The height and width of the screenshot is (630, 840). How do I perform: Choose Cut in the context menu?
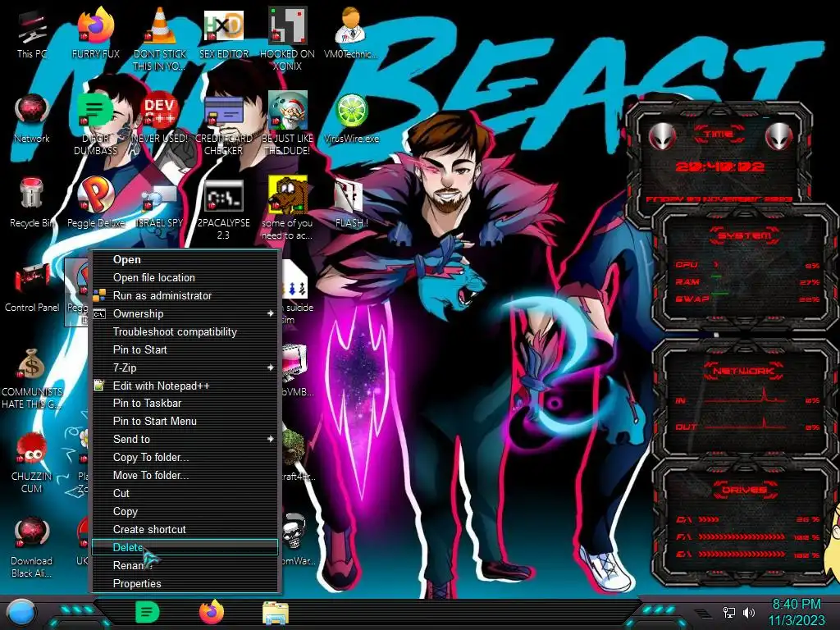(x=185, y=493)
